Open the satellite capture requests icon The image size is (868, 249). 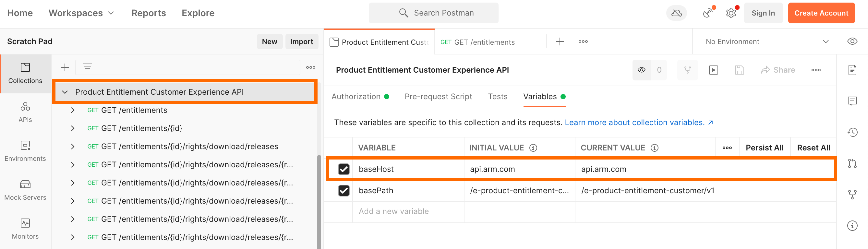[708, 13]
